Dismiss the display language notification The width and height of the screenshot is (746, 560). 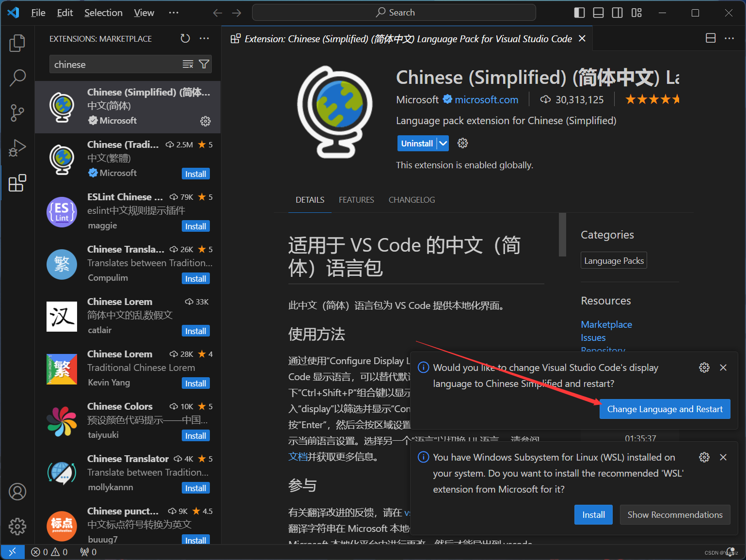723,368
